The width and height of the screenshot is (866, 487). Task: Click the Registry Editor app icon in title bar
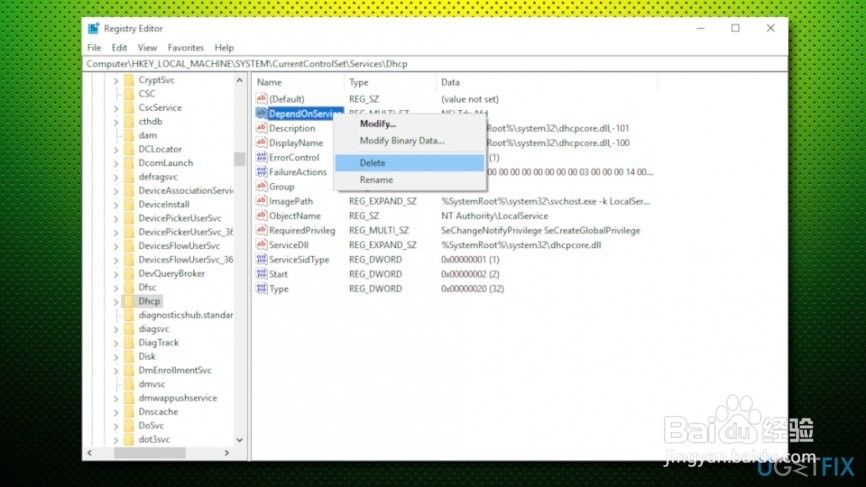click(x=93, y=28)
